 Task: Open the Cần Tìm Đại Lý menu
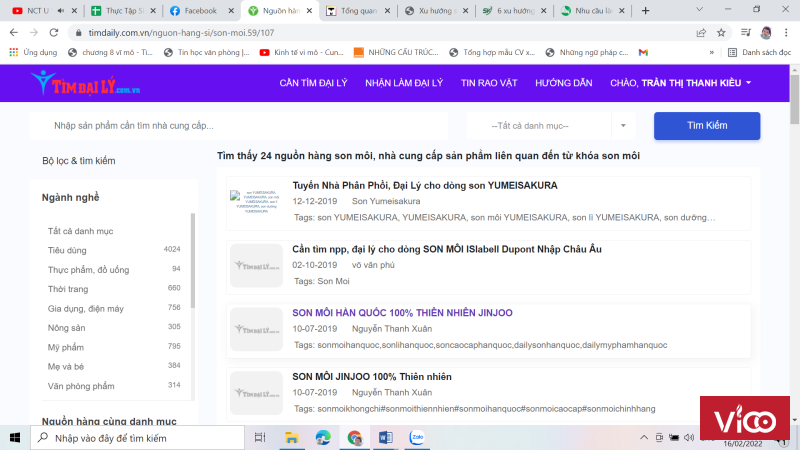pos(316,83)
